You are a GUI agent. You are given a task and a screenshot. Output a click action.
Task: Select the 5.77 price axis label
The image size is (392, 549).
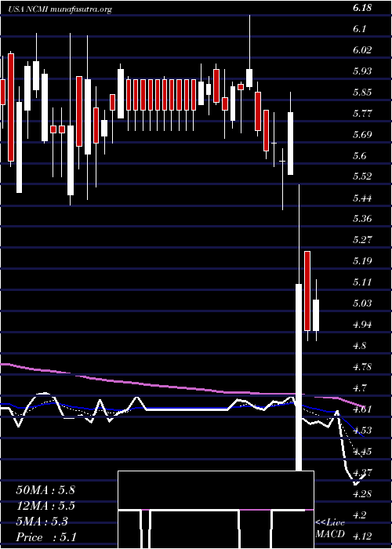point(362,114)
